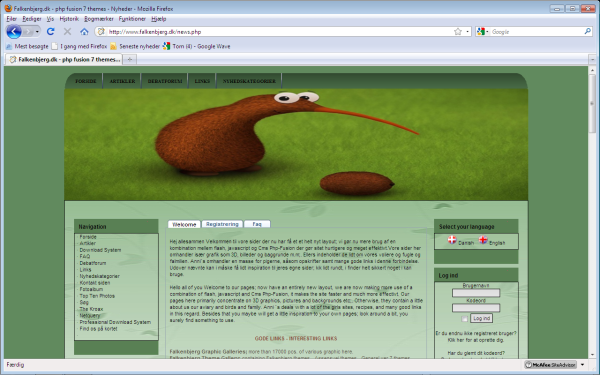Click the Google search magnifier icon
Viewport: 600px width, 375px height.
click(588, 31)
